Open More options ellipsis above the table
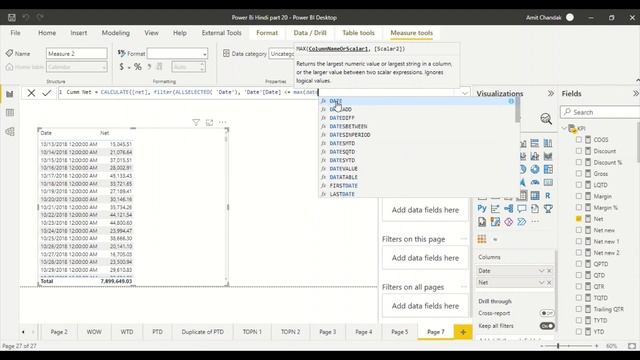 (x=222, y=122)
